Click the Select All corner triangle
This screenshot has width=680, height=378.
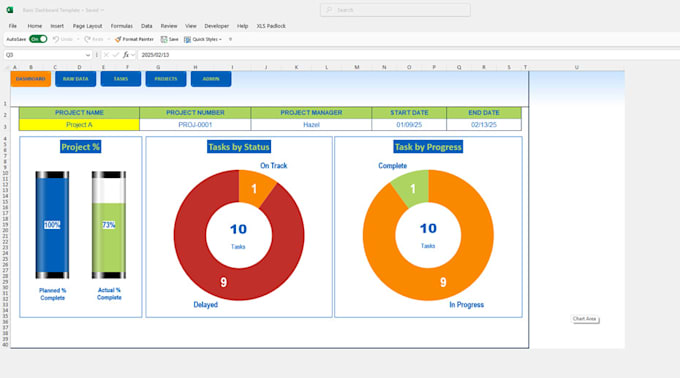coord(7,67)
